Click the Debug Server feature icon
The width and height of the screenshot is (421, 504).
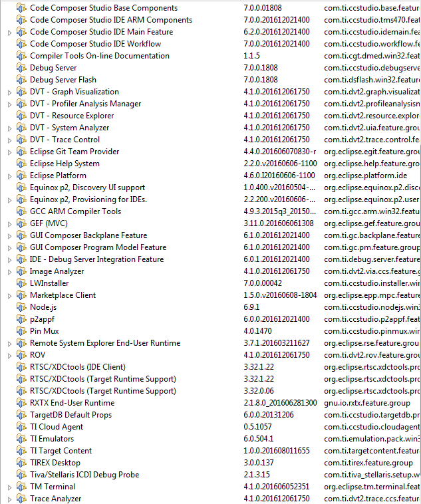[21, 68]
